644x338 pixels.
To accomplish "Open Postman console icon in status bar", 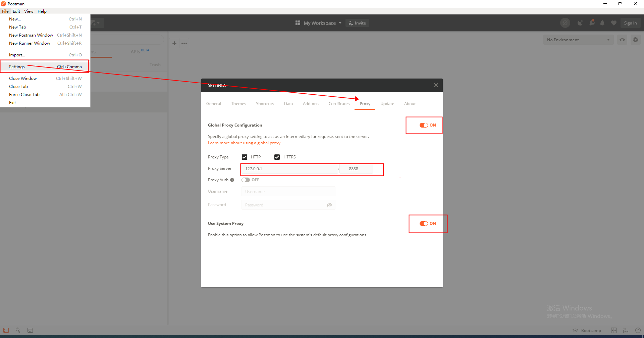I will (x=30, y=330).
